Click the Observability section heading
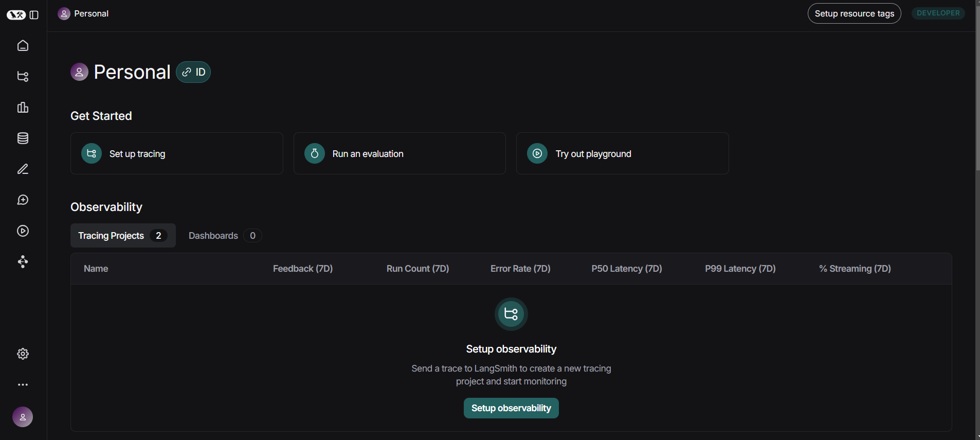Viewport: 980px width, 440px height. coord(106,207)
